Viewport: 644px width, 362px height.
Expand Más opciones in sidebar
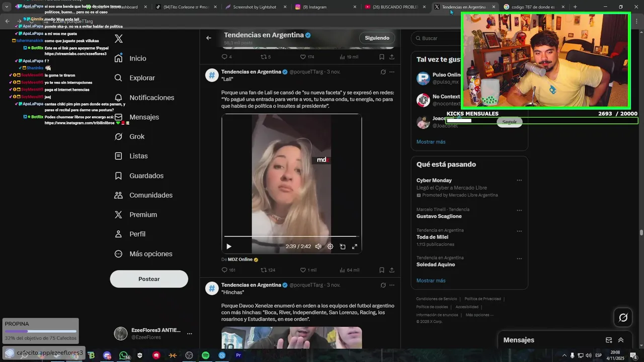click(x=143, y=254)
